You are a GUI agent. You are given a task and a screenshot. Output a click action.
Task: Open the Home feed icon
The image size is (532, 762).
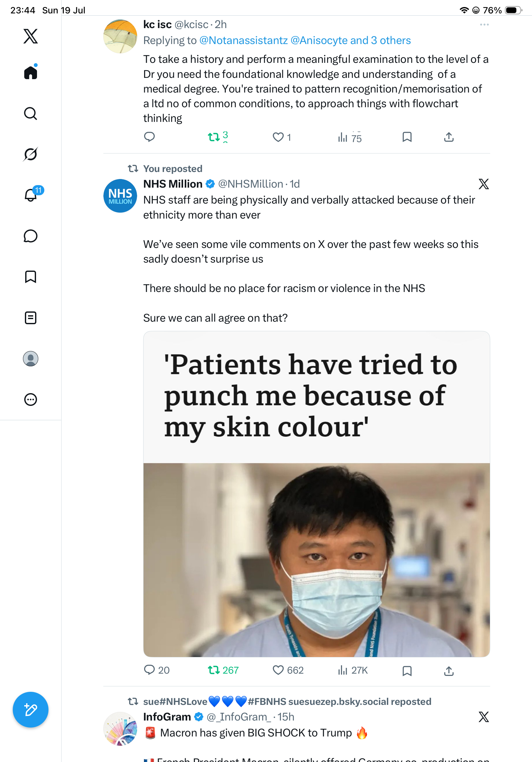[x=31, y=72]
